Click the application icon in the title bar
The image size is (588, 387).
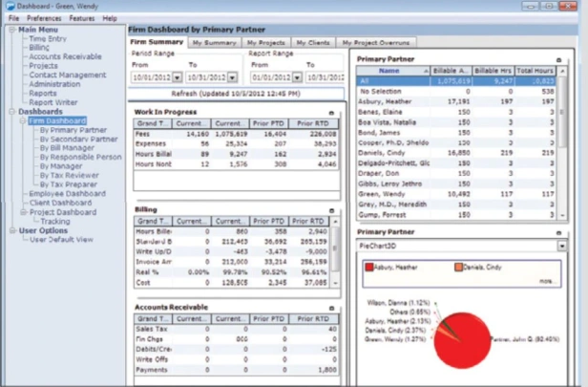tap(10, 6)
